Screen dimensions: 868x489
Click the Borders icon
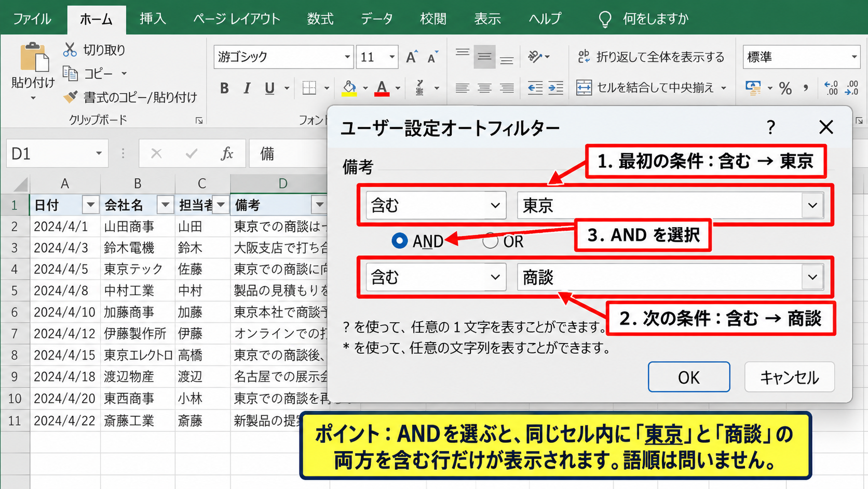click(309, 88)
